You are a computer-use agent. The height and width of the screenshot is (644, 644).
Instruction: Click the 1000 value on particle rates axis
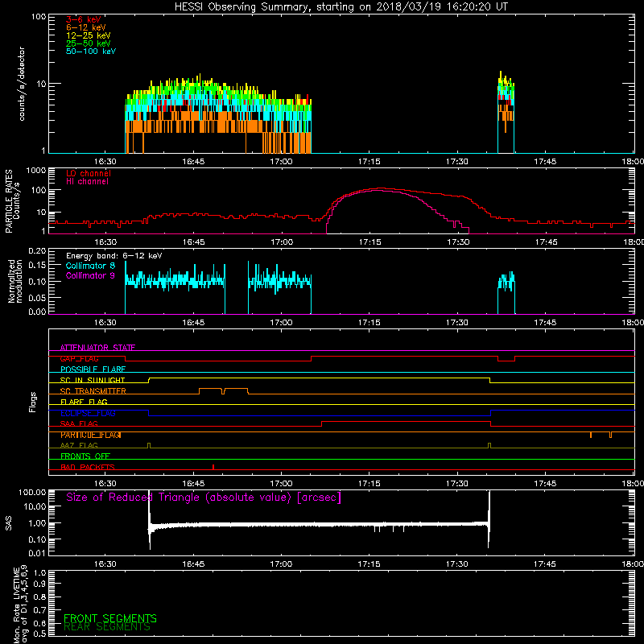click(35, 171)
